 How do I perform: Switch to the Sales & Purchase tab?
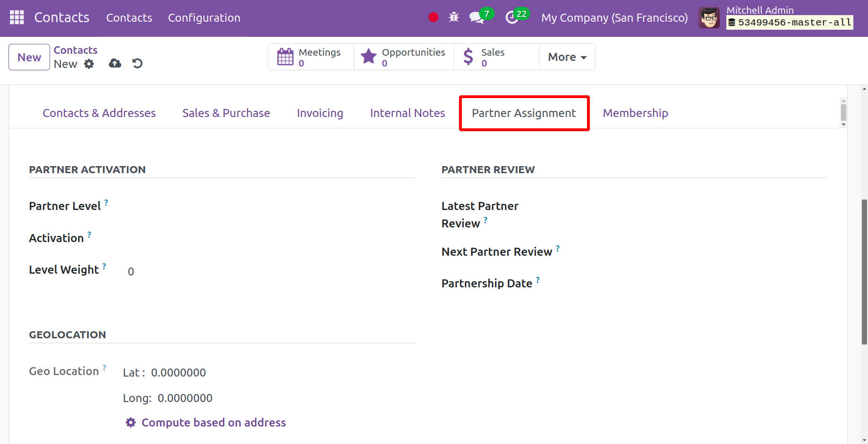pyautogui.click(x=226, y=113)
